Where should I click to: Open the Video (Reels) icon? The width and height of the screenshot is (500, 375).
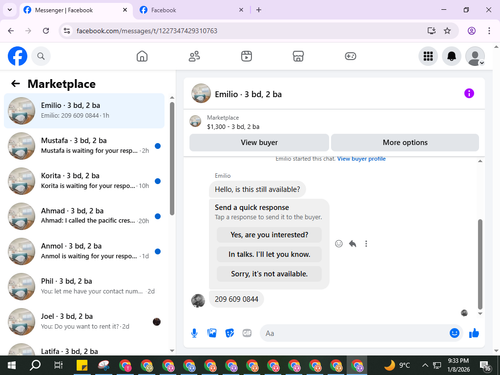(x=246, y=56)
